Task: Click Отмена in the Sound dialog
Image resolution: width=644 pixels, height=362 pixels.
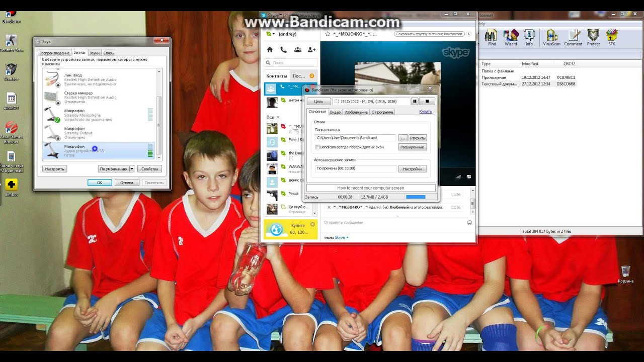Action: (x=127, y=183)
